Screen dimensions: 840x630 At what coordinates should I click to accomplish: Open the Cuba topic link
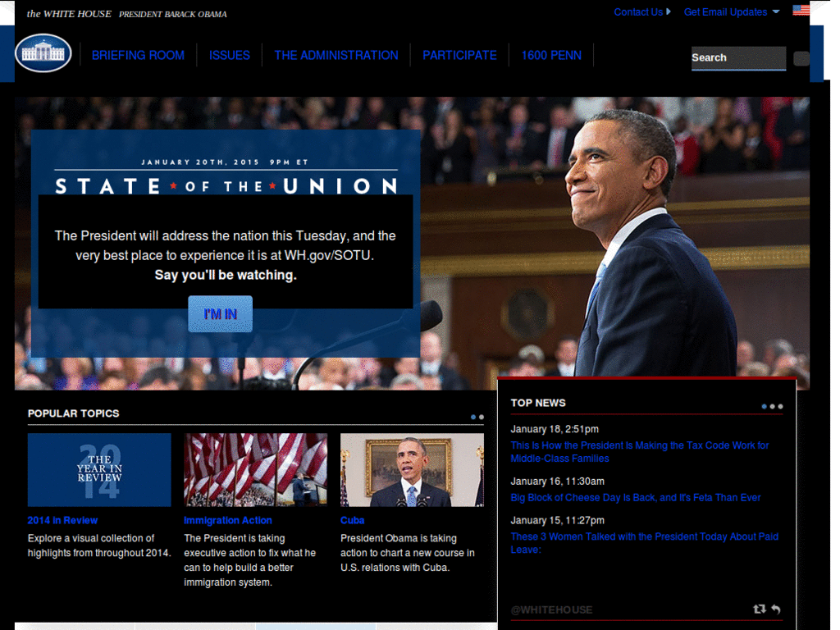353,520
